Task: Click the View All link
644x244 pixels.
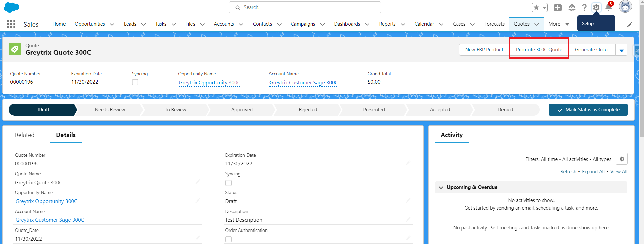Action: (x=619, y=172)
